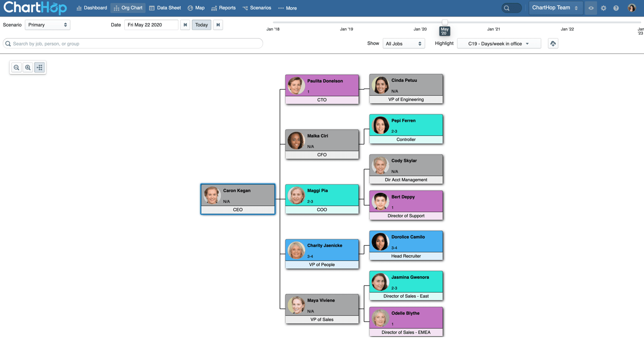Open the help question mark icon

click(616, 8)
